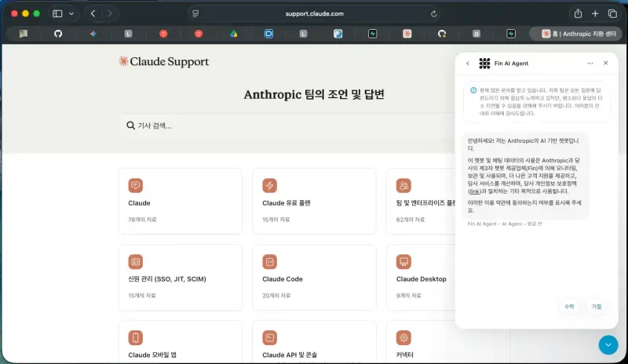This screenshot has width=628, height=364.
Task: Open the Claude category card
Action: pos(181,201)
